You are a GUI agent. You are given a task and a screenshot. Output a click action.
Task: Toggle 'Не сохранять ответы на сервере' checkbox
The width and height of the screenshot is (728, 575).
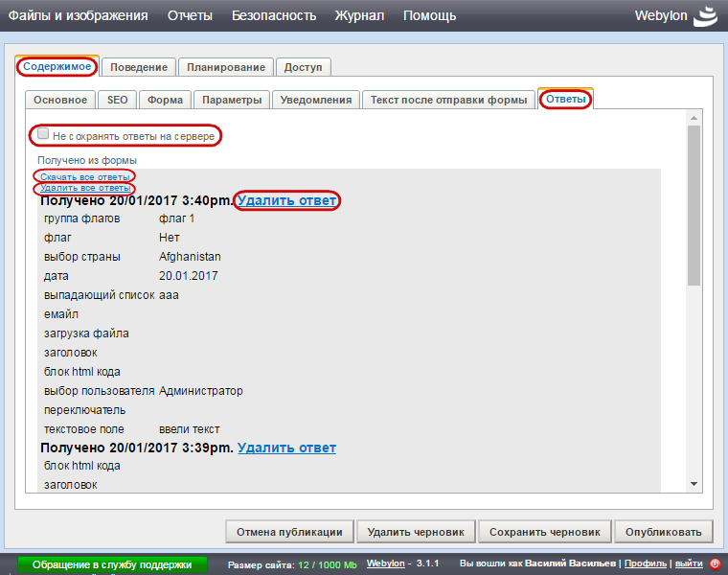point(43,134)
